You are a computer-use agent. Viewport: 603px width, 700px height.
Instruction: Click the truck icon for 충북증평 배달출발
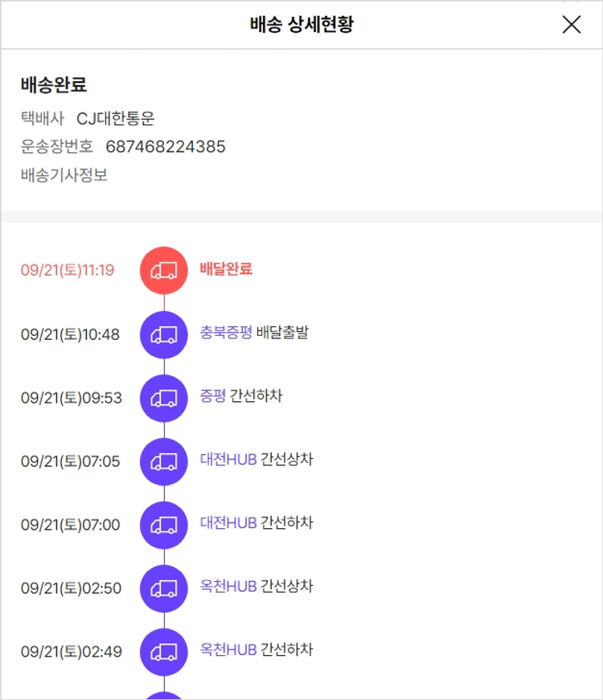pyautogui.click(x=164, y=334)
